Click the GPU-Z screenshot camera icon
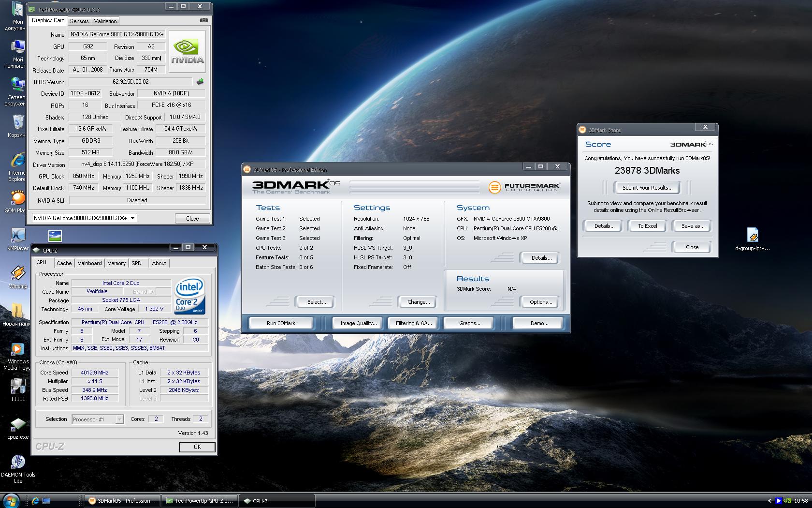 coord(204,20)
